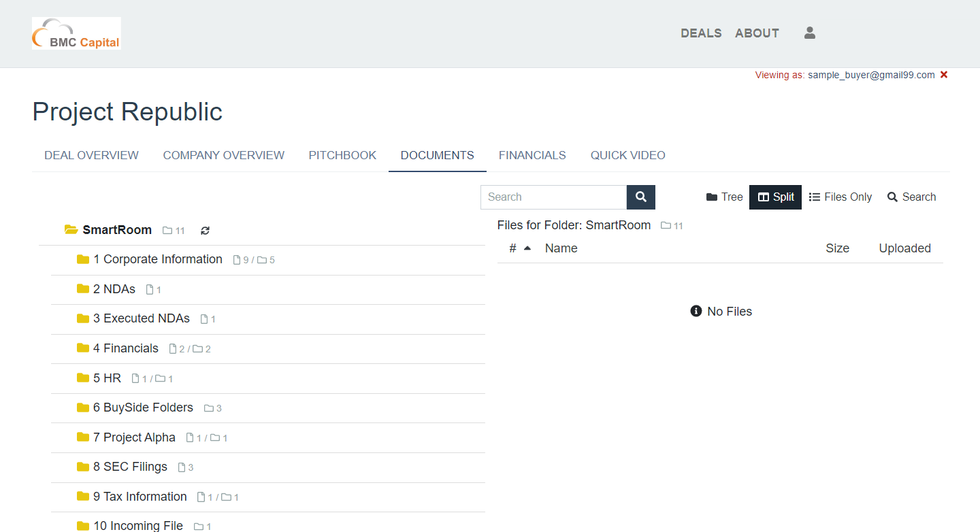Activate the Search view mode
This screenshot has height=532, width=980.
click(912, 197)
